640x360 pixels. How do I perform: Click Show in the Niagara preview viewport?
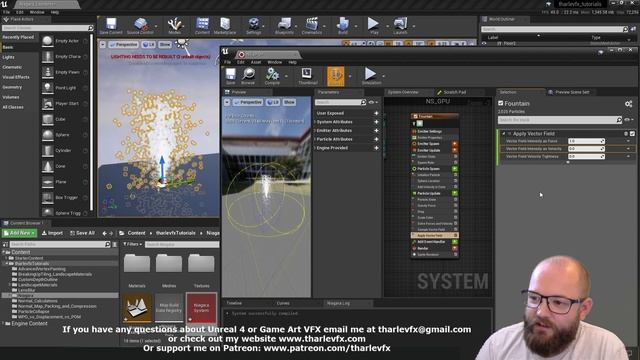[x=289, y=102]
